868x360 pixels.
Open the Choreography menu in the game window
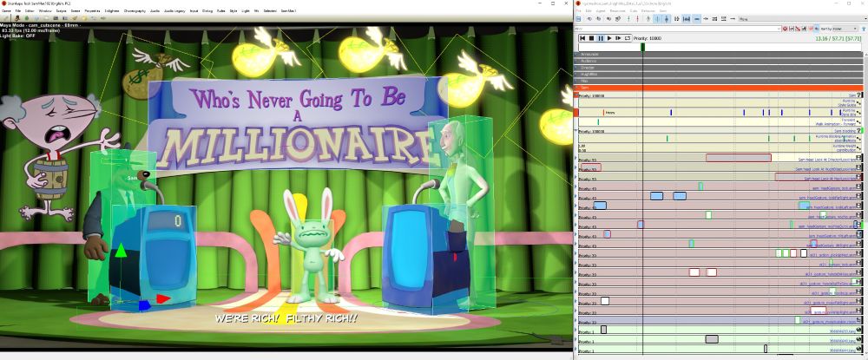click(x=135, y=11)
